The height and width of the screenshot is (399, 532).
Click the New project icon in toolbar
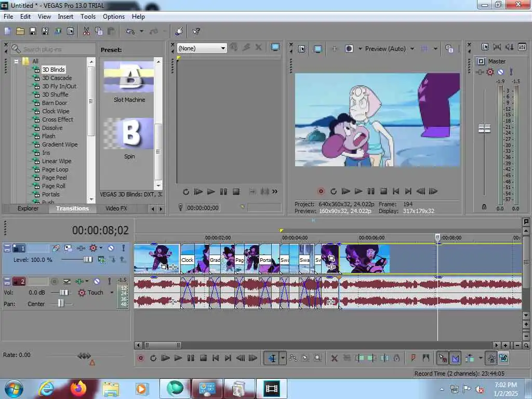[7, 31]
